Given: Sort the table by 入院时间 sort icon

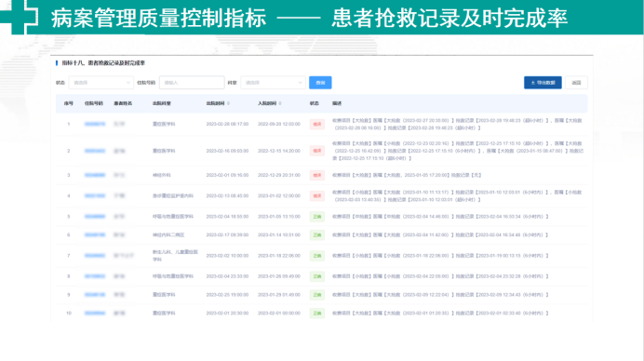Looking at the screenshot, I should (x=280, y=103).
